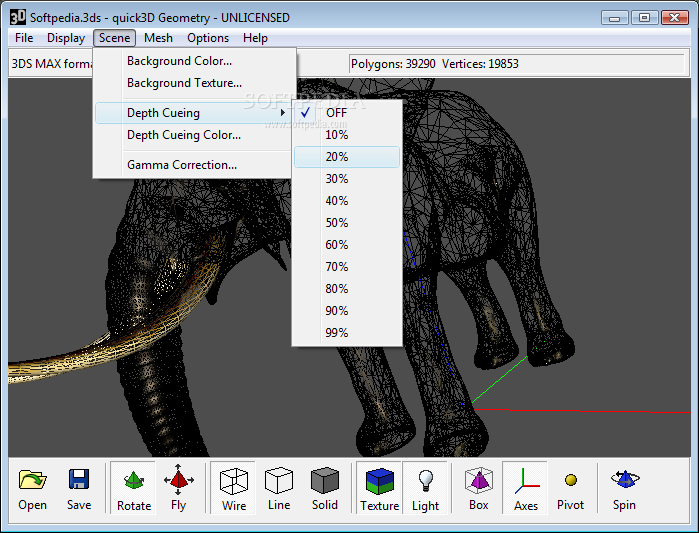
Task: Set depth cueing to 60%
Action: click(347, 245)
